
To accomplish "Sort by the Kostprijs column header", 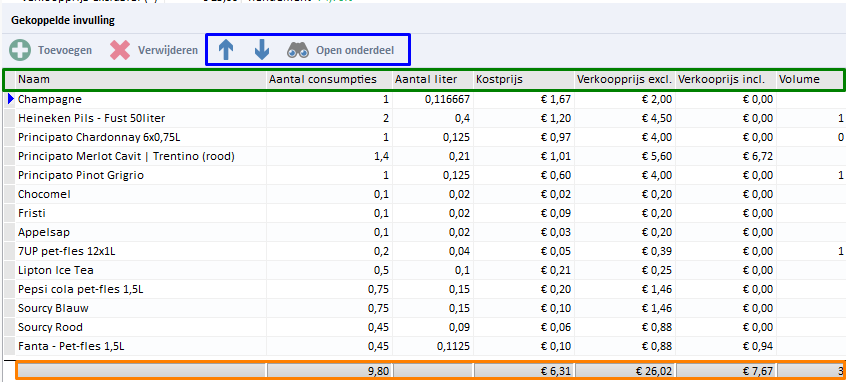I will coord(524,79).
